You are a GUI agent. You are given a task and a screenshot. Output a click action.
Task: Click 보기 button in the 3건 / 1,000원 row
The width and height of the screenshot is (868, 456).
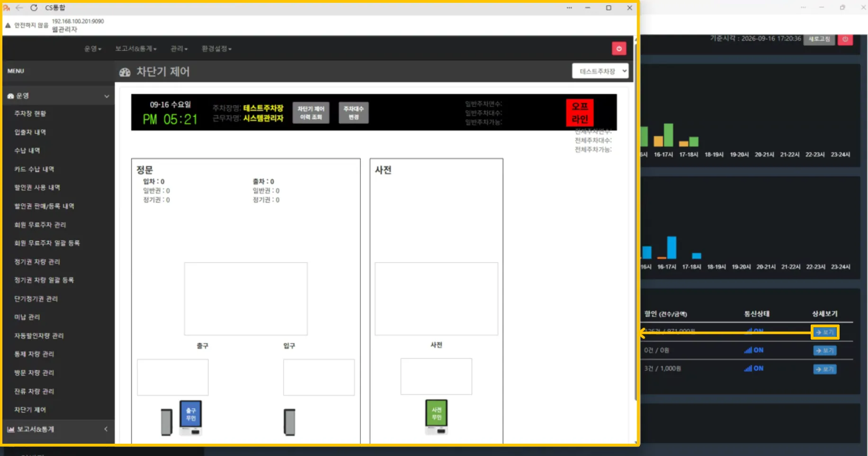coord(824,369)
